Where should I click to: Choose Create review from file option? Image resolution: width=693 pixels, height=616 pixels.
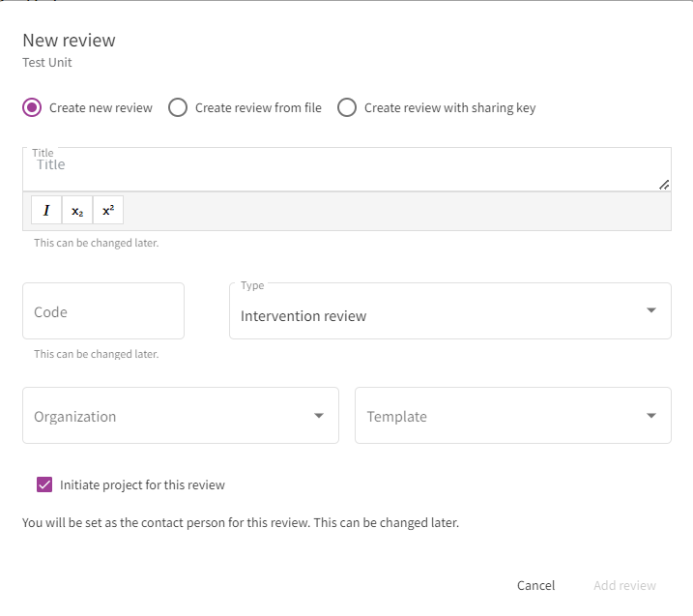(x=178, y=107)
